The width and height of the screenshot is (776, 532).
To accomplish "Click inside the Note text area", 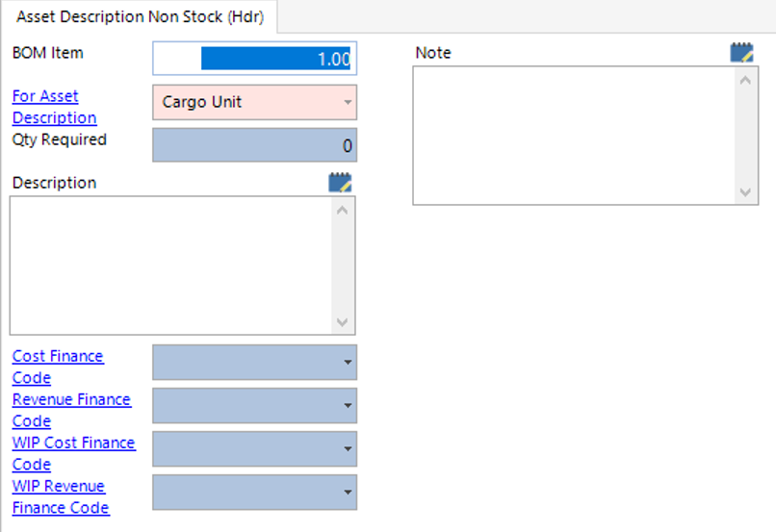I will [574, 136].
